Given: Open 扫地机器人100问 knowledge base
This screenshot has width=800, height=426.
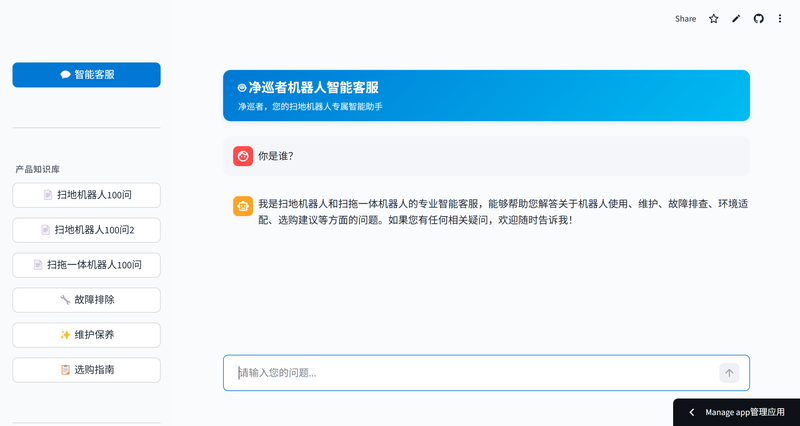Looking at the screenshot, I should 86,195.
